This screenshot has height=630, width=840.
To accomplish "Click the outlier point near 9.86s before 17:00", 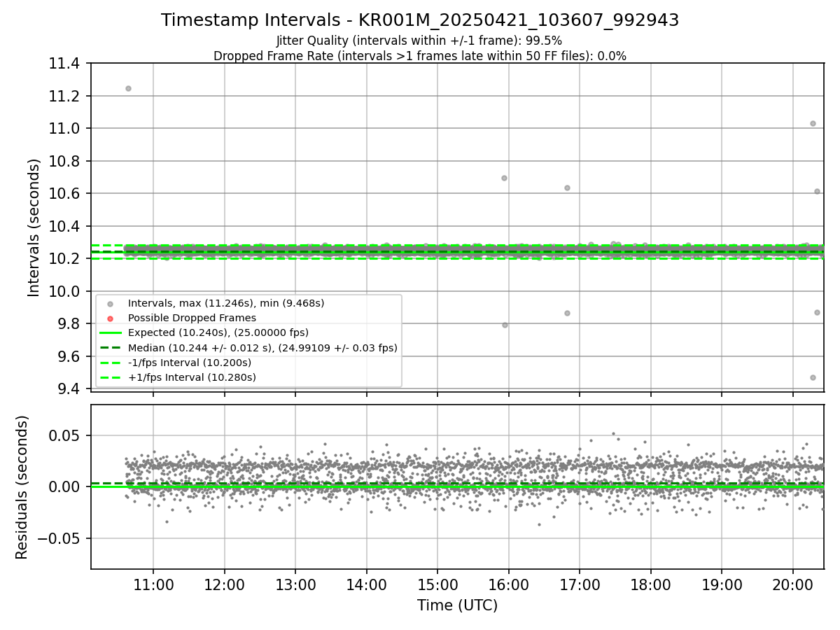I will click(567, 313).
